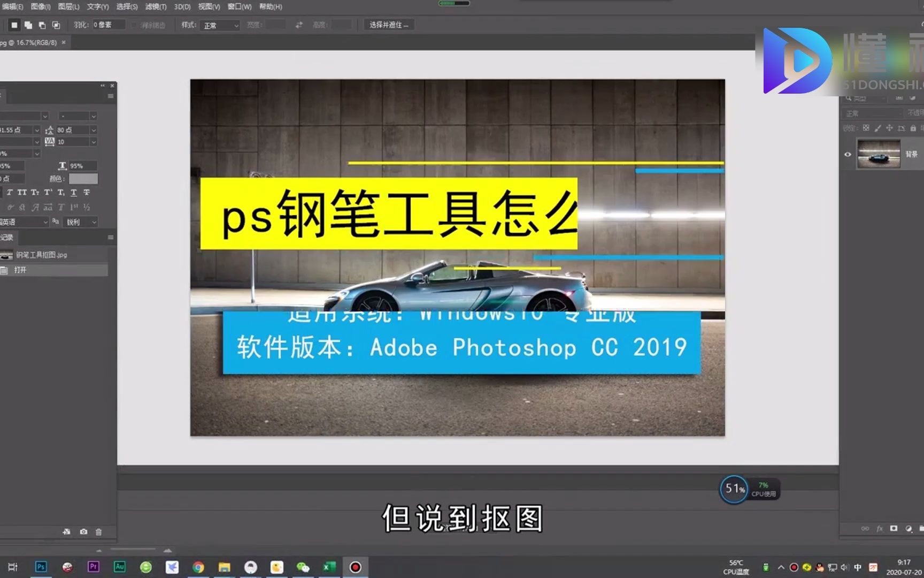Open the line spacing 80点 dropdown
The image size is (924, 578).
click(x=94, y=130)
